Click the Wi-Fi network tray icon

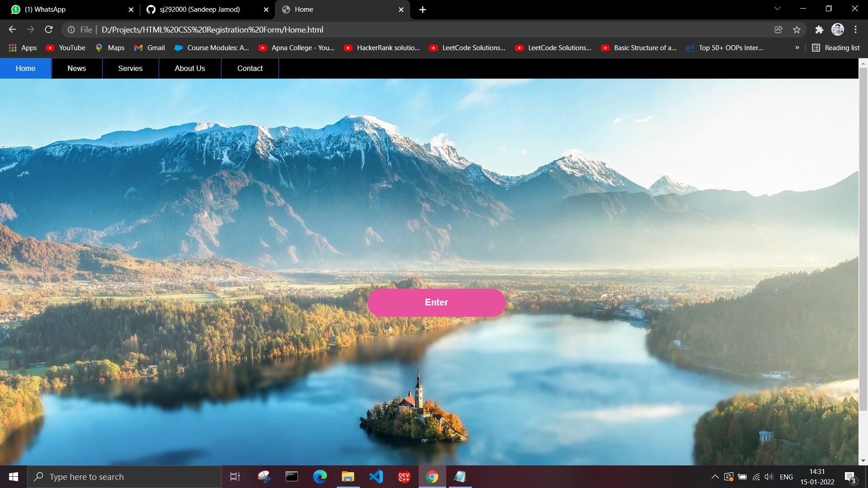pyautogui.click(x=756, y=477)
